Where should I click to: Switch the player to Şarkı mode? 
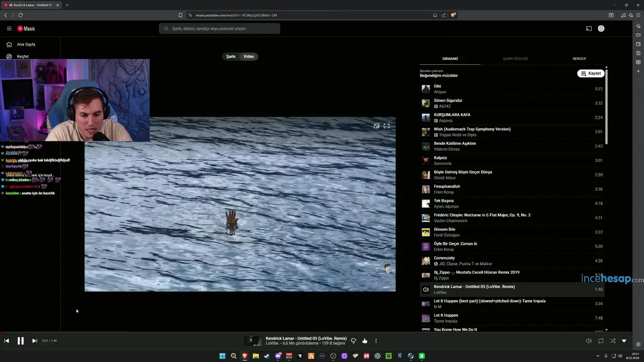point(231,56)
